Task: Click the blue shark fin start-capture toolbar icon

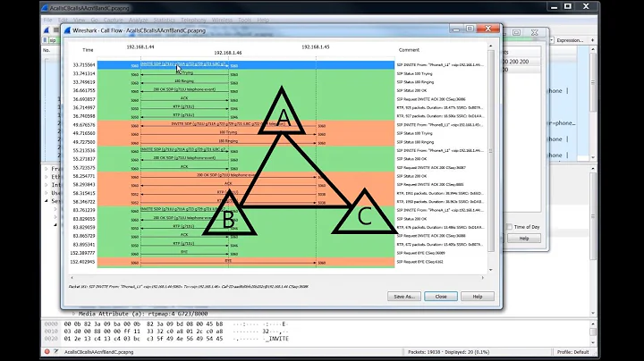Action: click(47, 30)
